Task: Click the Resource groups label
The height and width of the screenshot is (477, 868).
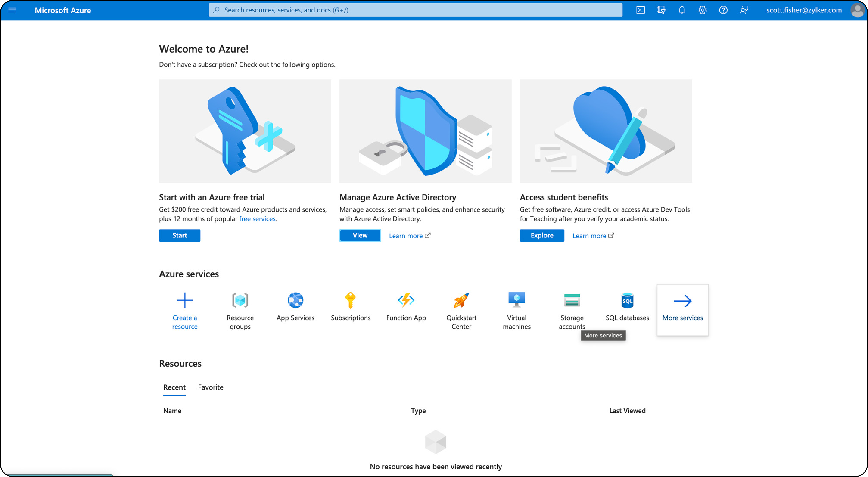Action: [240, 322]
